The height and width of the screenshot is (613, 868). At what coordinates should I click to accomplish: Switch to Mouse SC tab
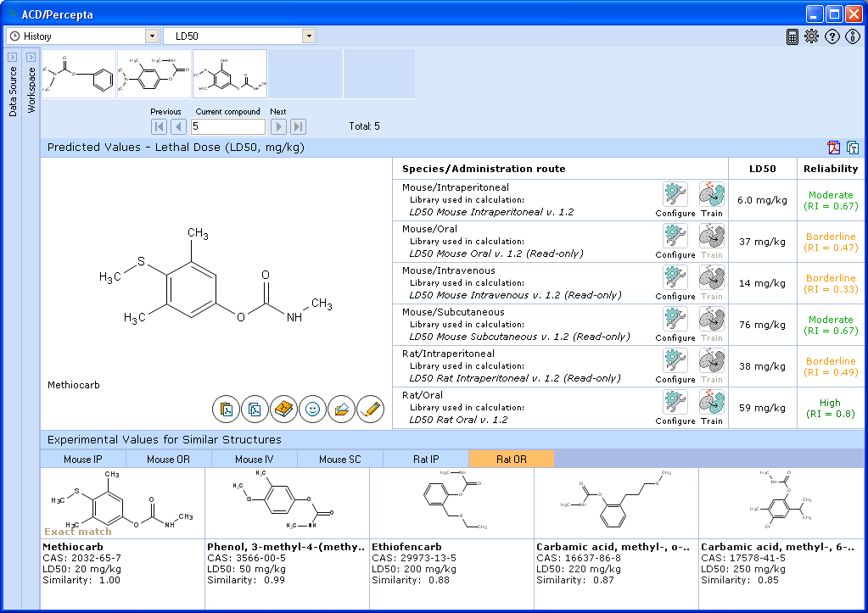pyautogui.click(x=340, y=460)
